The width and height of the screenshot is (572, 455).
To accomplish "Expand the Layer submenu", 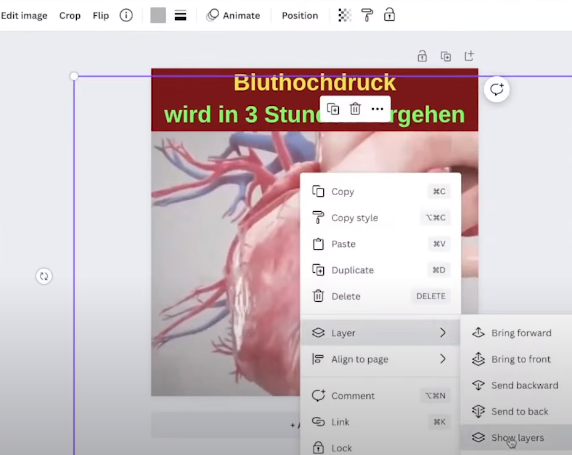I will (x=380, y=333).
